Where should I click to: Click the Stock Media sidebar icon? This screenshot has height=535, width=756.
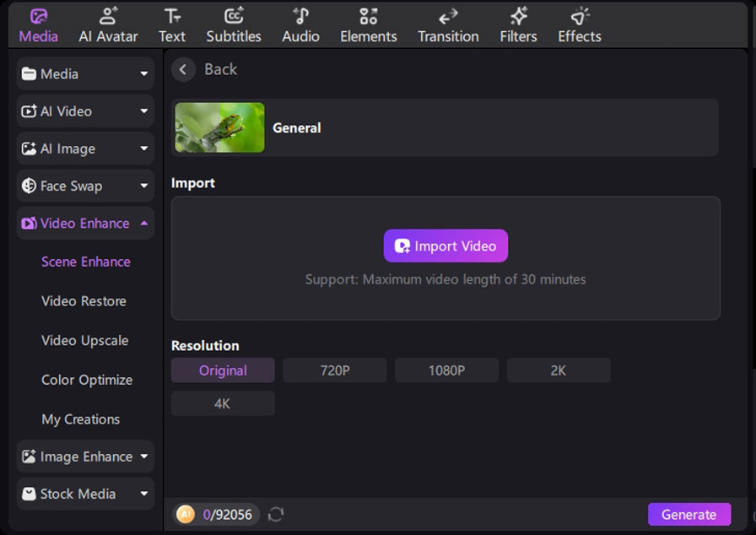29,494
